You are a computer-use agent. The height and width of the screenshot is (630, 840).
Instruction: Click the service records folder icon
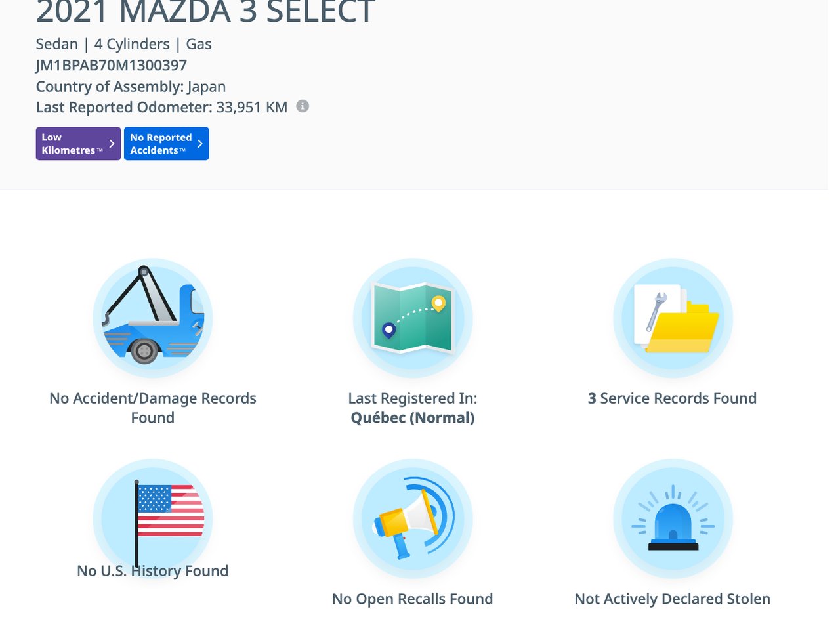(x=673, y=318)
